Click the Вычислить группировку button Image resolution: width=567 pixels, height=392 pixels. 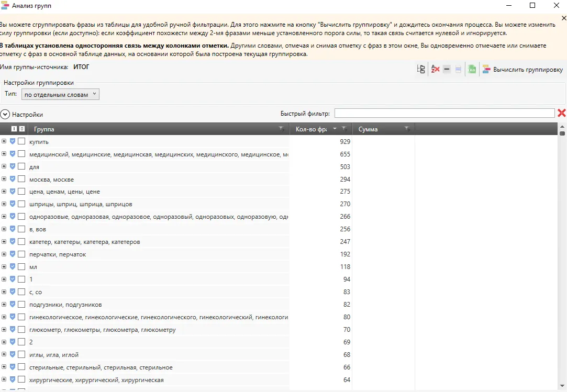[x=523, y=70]
